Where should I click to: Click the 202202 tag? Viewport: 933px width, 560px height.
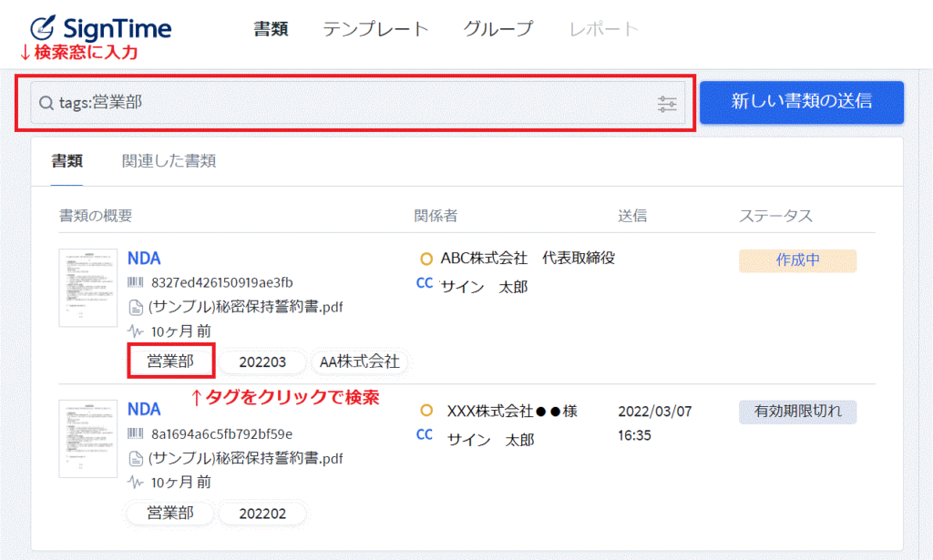tap(262, 514)
